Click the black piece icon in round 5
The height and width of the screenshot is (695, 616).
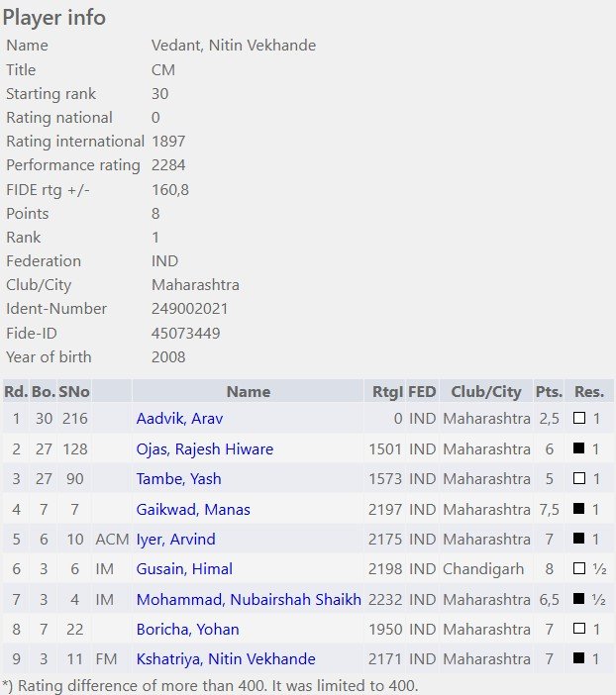[578, 539]
